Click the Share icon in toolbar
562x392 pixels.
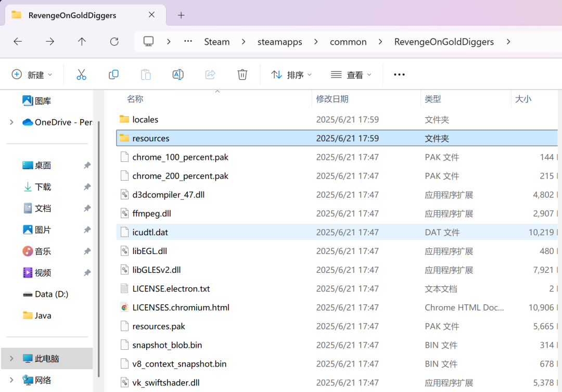[x=210, y=74]
